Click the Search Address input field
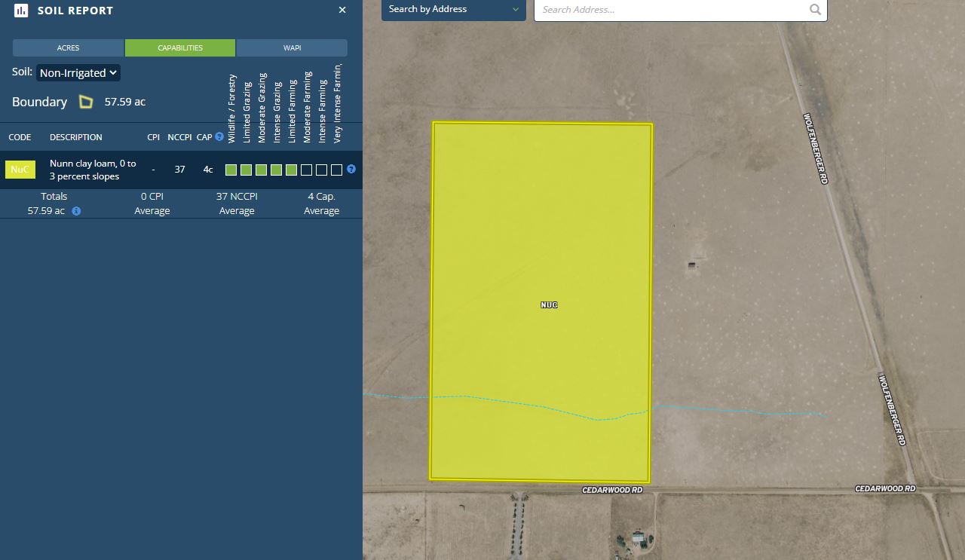The width and height of the screenshot is (965, 560). 671,10
